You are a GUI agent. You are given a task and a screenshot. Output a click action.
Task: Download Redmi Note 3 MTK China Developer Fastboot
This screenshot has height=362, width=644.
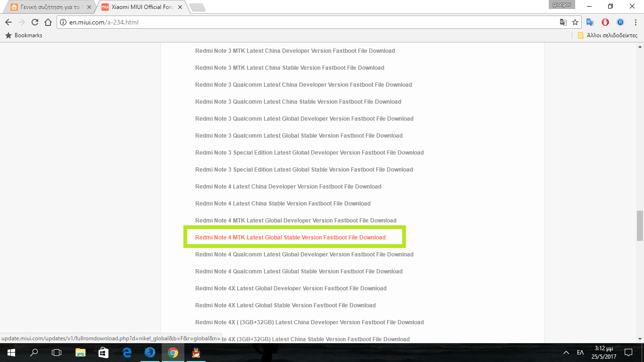click(x=295, y=51)
